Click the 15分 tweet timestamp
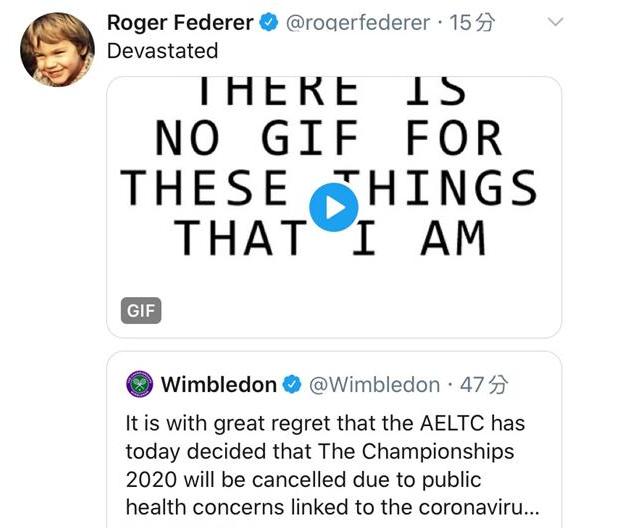Screen dimensions: 632x528 [472, 23]
